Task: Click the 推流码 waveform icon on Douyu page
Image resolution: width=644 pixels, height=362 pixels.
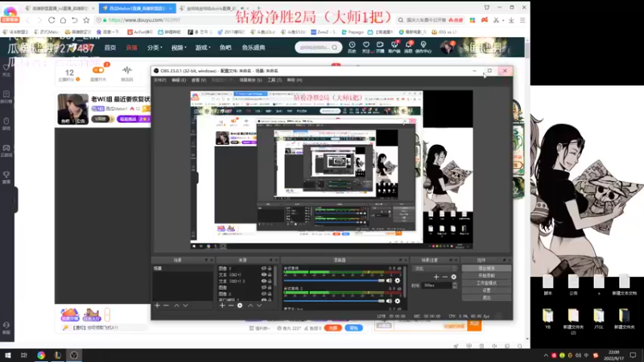Action: click(127, 70)
